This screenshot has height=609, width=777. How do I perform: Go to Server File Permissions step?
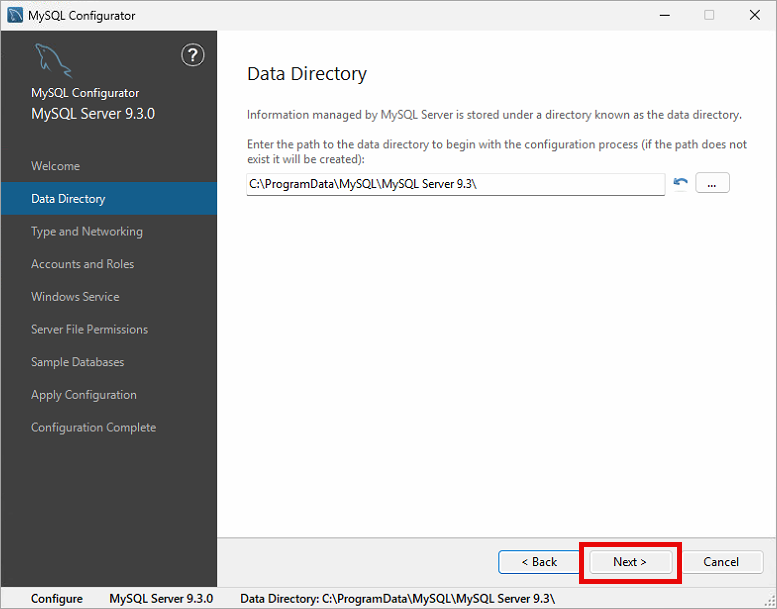(x=90, y=330)
